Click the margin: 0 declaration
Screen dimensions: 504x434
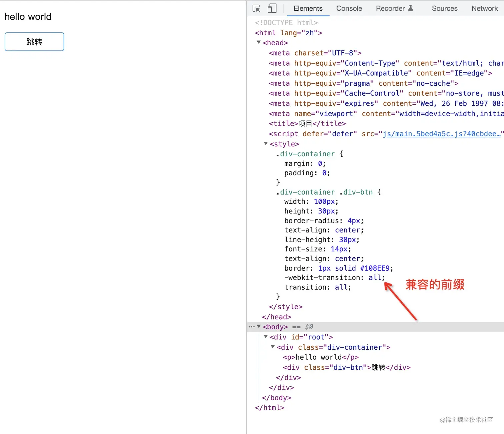pyautogui.click(x=305, y=163)
